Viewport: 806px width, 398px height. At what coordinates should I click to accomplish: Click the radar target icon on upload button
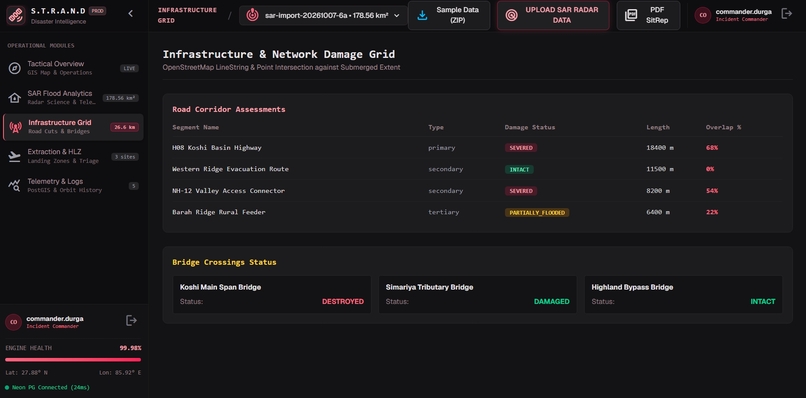pyautogui.click(x=511, y=15)
